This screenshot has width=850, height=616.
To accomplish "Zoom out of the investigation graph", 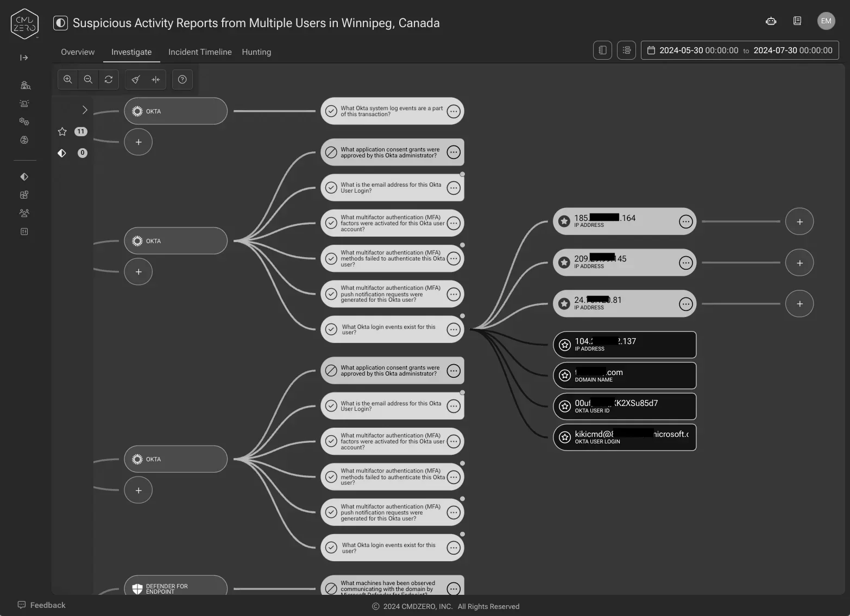I will click(x=88, y=79).
